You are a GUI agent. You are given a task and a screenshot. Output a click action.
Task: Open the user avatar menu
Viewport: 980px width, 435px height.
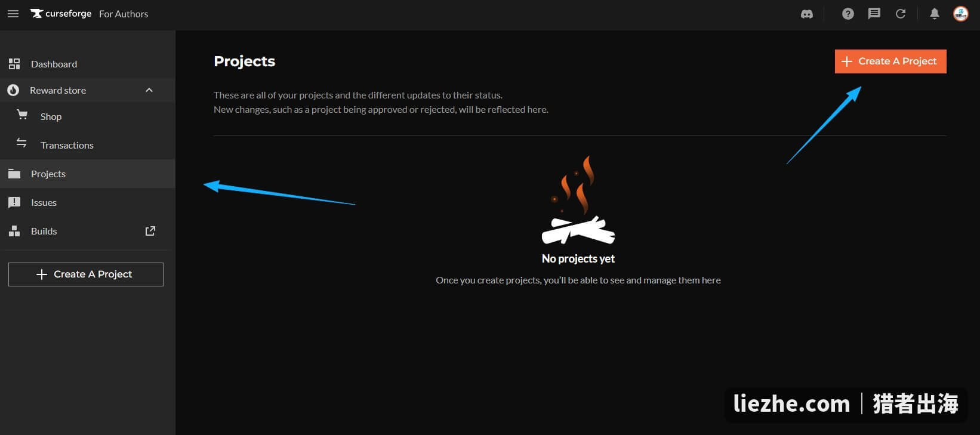point(961,14)
